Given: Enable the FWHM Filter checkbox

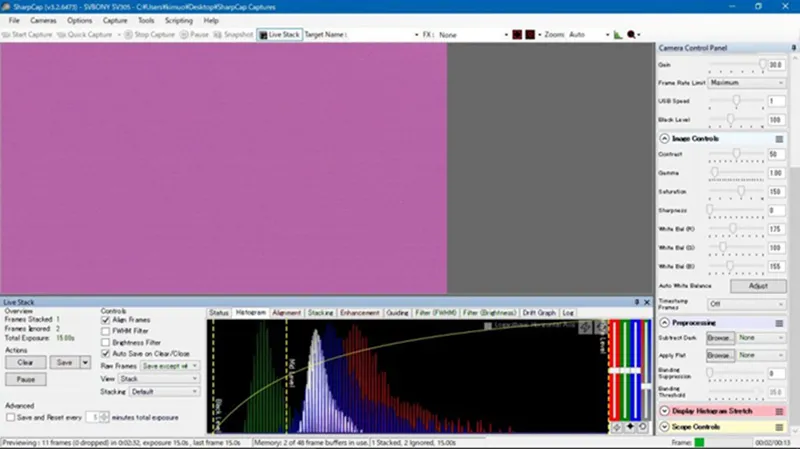Looking at the screenshot, I should (x=106, y=331).
